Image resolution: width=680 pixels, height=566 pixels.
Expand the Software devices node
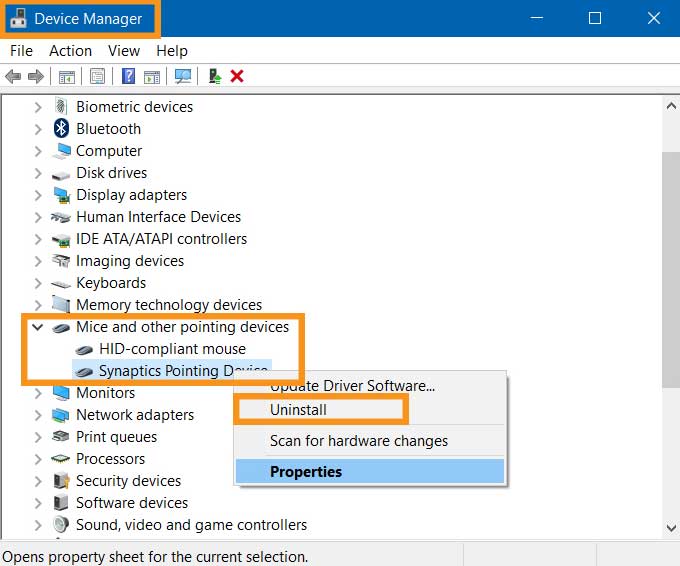[38, 503]
